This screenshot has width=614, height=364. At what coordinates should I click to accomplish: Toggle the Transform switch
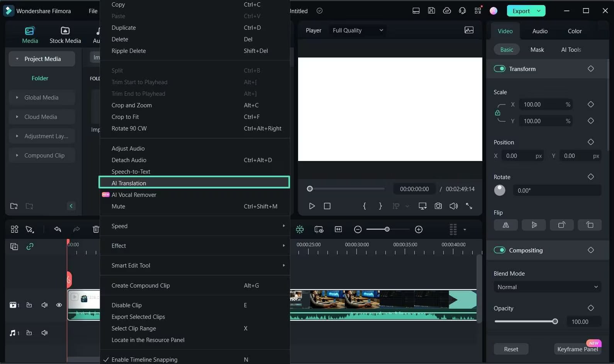pos(499,69)
